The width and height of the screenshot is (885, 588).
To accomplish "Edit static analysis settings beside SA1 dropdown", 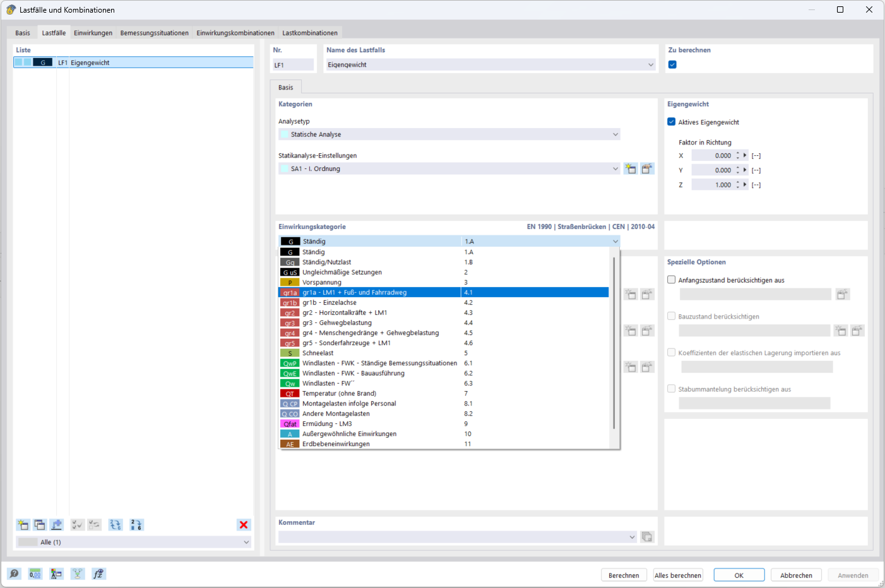I will point(648,168).
